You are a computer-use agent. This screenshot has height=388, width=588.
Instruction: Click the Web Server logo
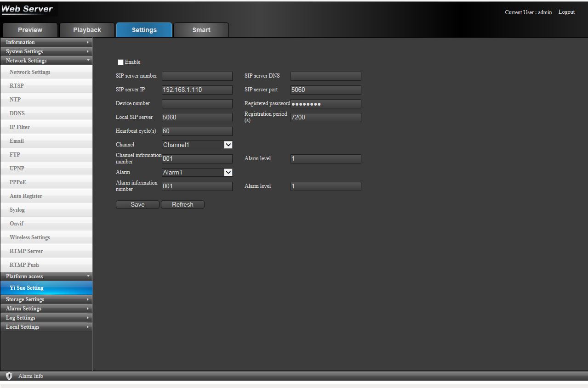tap(27, 9)
